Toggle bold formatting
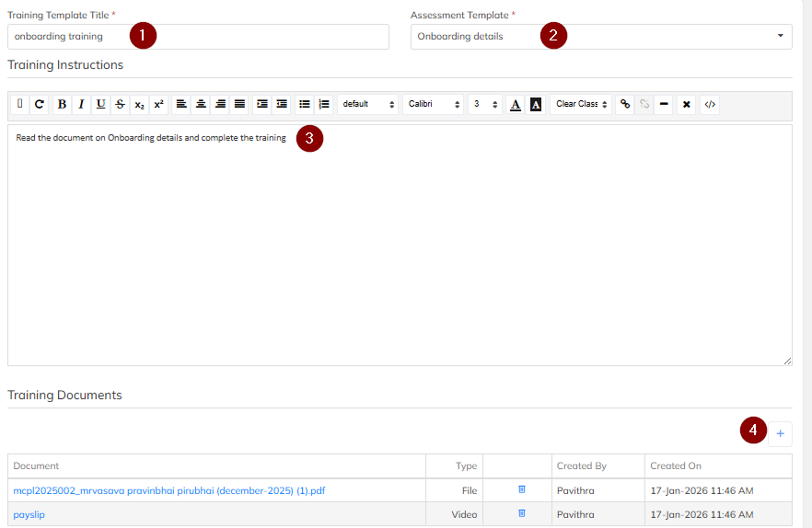Image resolution: width=812 pixels, height=528 pixels. coord(62,104)
